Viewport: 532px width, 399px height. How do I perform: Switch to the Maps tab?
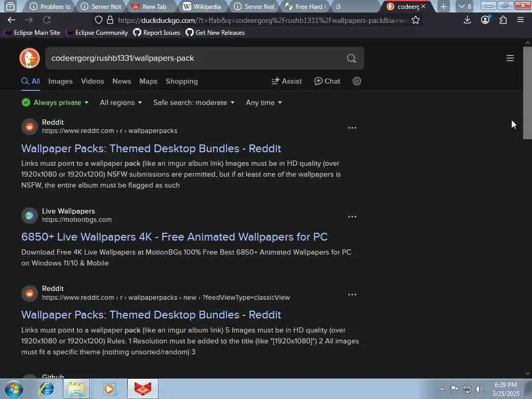pyautogui.click(x=148, y=81)
